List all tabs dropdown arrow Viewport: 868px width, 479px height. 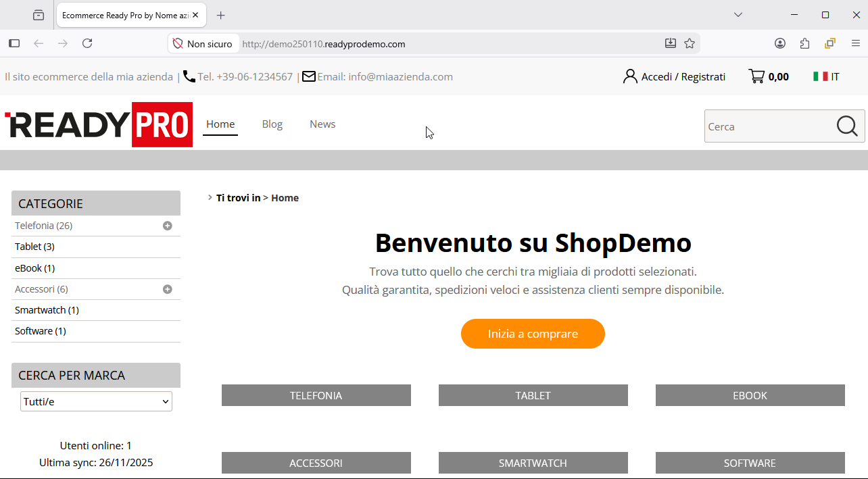point(738,15)
